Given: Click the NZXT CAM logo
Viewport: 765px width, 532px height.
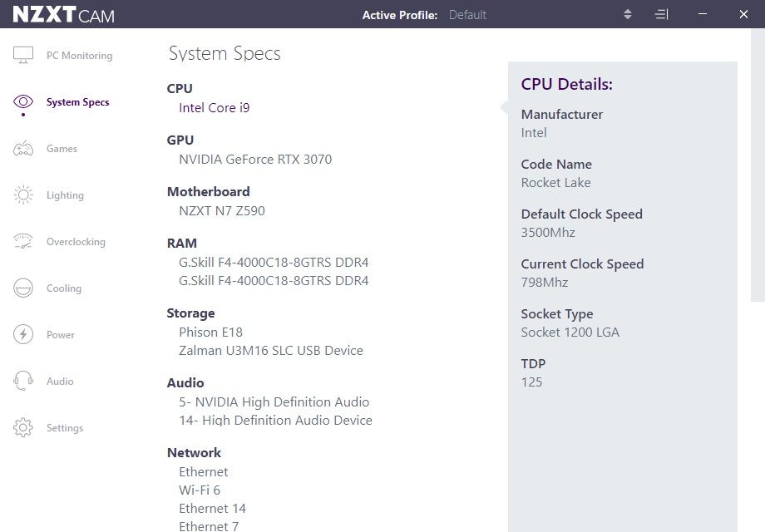Looking at the screenshot, I should pos(63,15).
